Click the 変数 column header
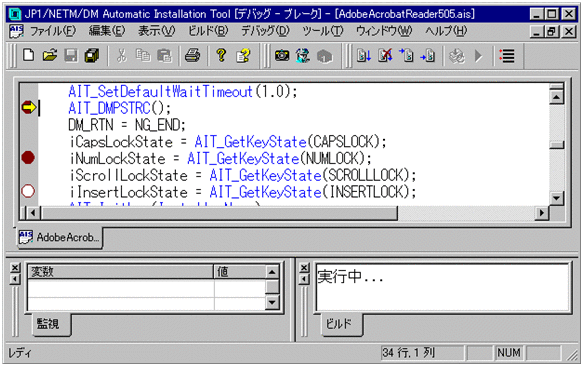Image resolution: width=585 pixels, height=368 pixels. pos(121,272)
